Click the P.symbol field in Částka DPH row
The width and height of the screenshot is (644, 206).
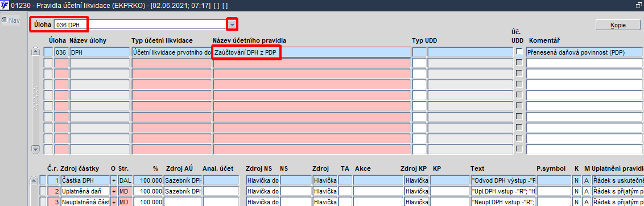pyautogui.click(x=554, y=180)
